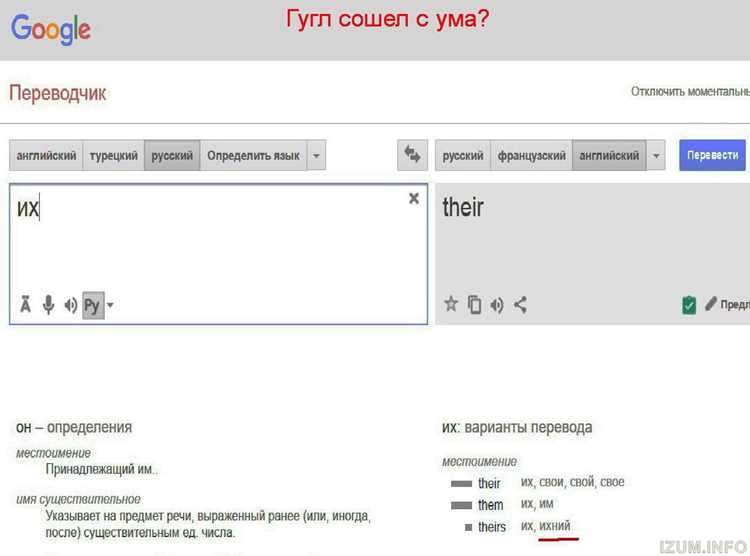
Task: Click the имя существительное label
Action: (x=78, y=499)
